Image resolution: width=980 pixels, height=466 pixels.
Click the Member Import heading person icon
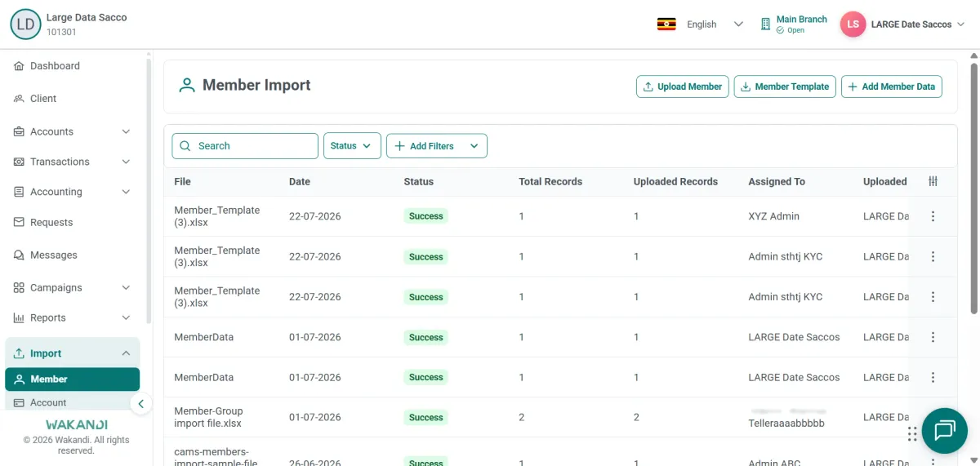click(187, 86)
